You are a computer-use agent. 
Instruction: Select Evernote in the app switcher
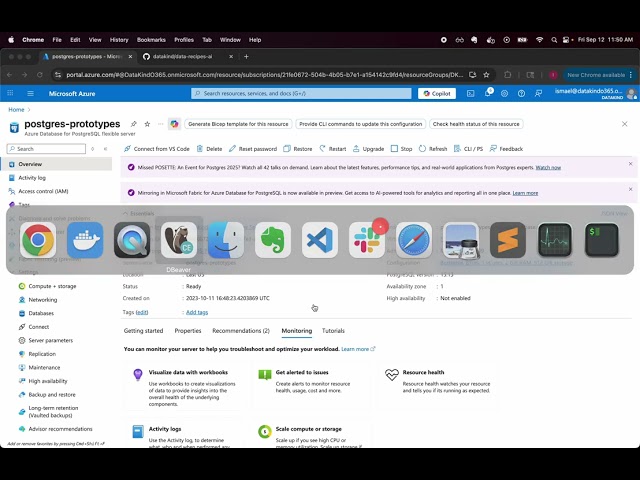273,240
